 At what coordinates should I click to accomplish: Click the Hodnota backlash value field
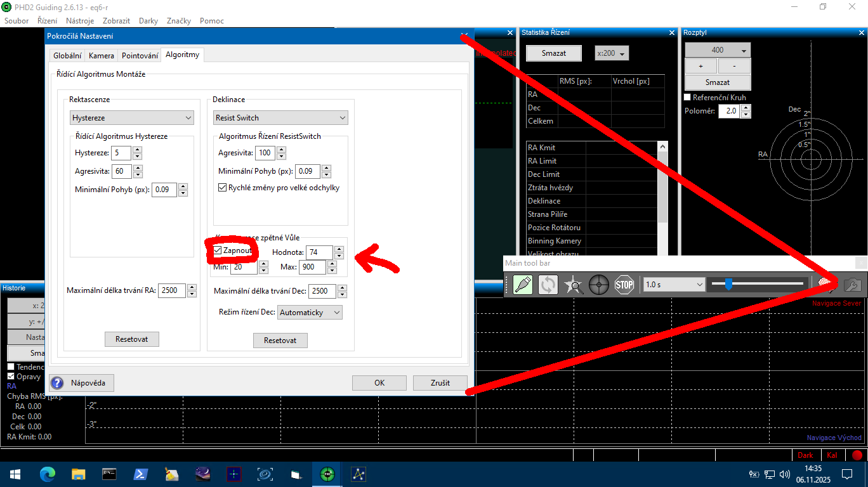pyautogui.click(x=319, y=252)
